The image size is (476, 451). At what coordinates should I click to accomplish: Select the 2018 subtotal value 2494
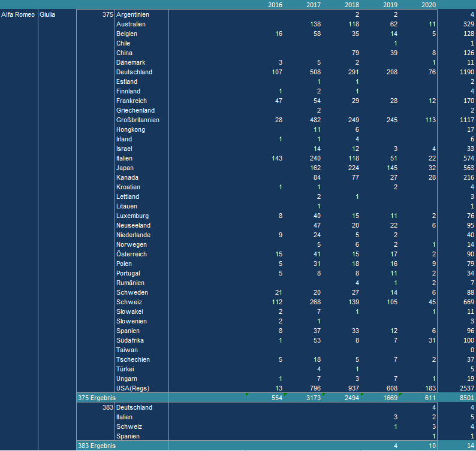point(351,398)
